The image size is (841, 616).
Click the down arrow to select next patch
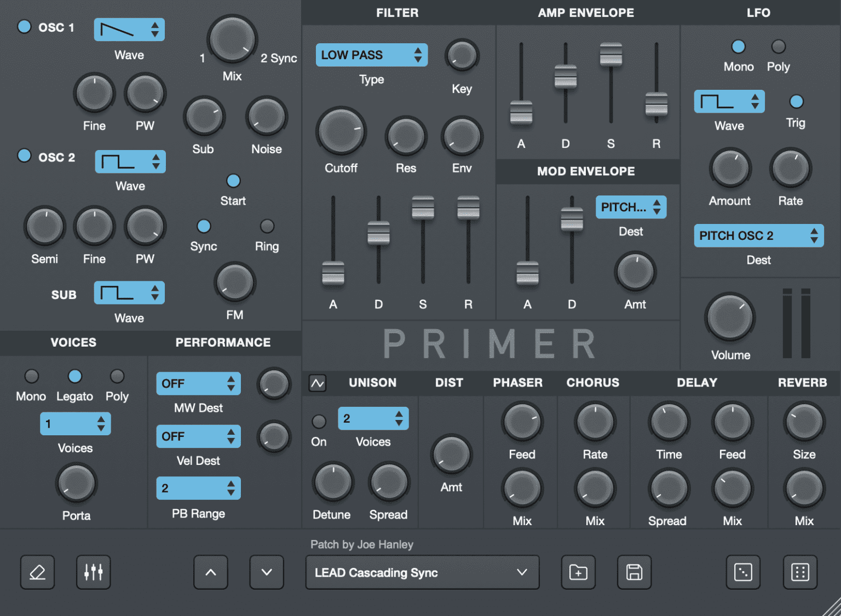pos(266,572)
